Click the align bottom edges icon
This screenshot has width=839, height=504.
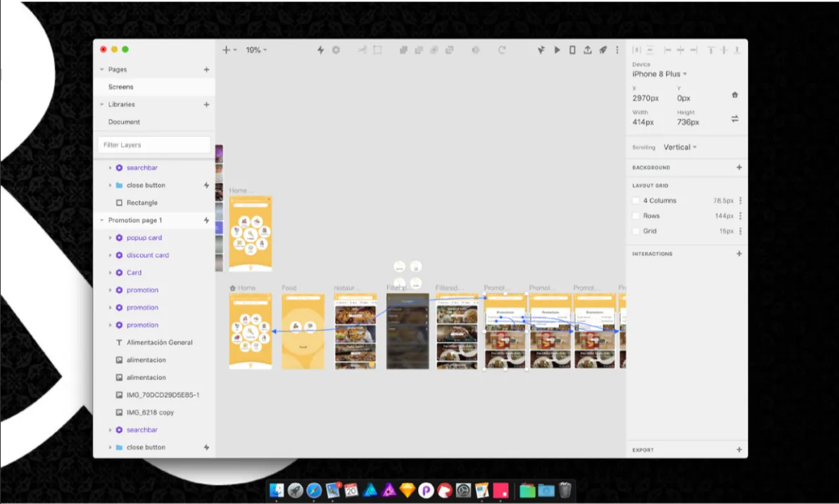tap(737, 50)
